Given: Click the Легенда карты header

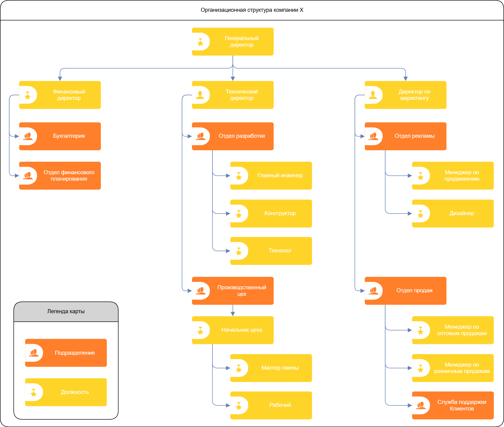Looking at the screenshot, I should pos(66,312).
